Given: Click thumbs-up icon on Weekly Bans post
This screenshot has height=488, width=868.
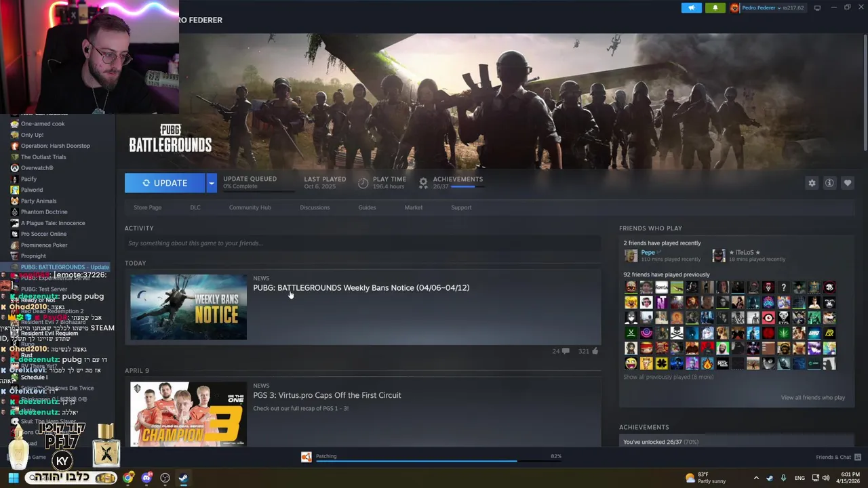Looking at the screenshot, I should coord(595,351).
